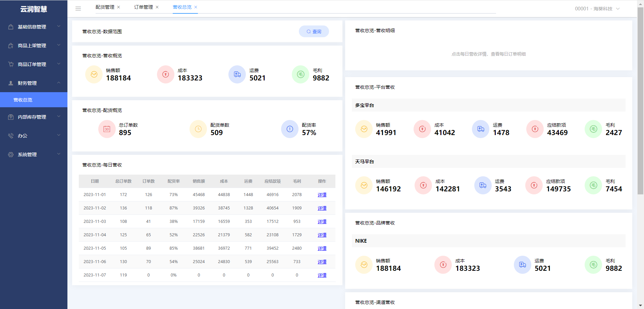Viewport: 644px width, 309px height.
Task: Click the 天马平台 section header
Action: pyautogui.click(x=489, y=162)
